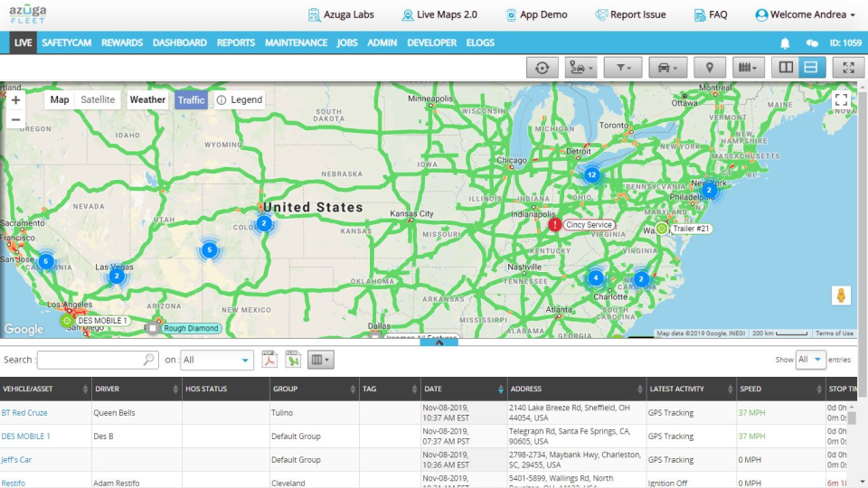Open the FAQ page
This screenshot has width=868, height=488.
(711, 15)
